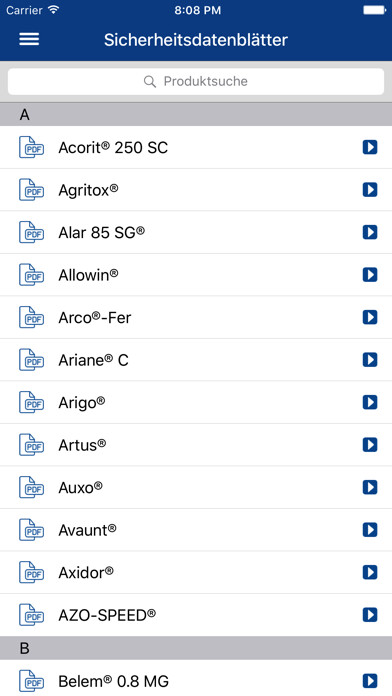Open the PDF icon for Alar 85 SG
Screen dimensions: 392x696
[x=32, y=232]
